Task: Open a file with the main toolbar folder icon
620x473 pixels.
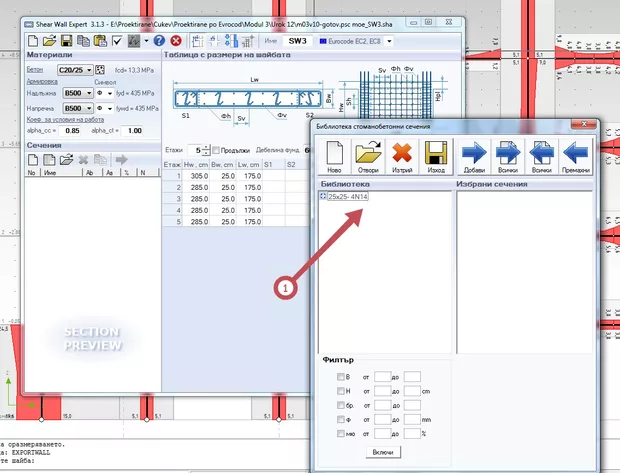Action: coord(49,41)
